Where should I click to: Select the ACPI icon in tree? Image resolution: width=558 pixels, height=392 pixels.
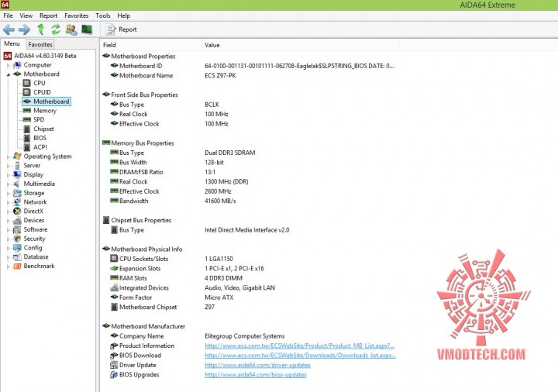click(x=26, y=147)
